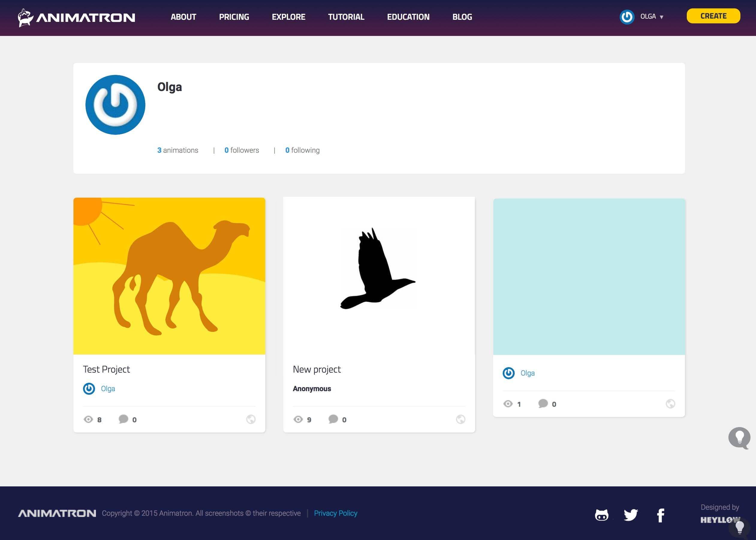Click Olga's large profile avatar
The height and width of the screenshot is (540, 756).
pyautogui.click(x=115, y=105)
